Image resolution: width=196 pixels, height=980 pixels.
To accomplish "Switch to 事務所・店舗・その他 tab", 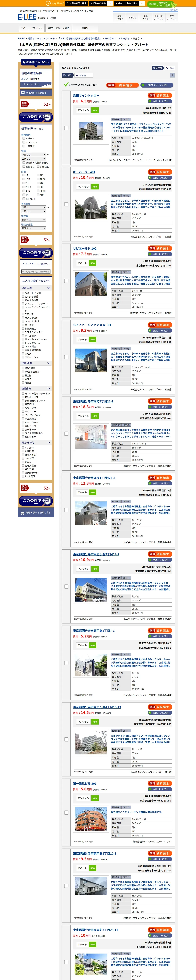I will (58, 28).
